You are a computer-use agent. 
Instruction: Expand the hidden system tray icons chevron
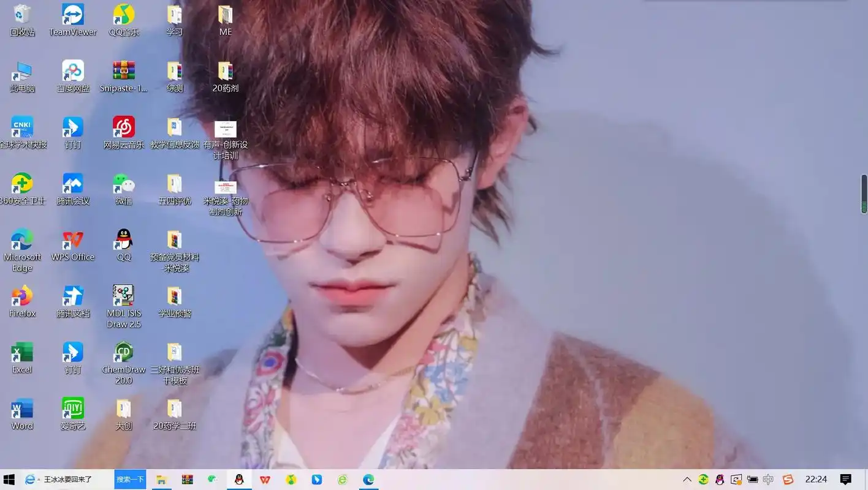(x=687, y=480)
